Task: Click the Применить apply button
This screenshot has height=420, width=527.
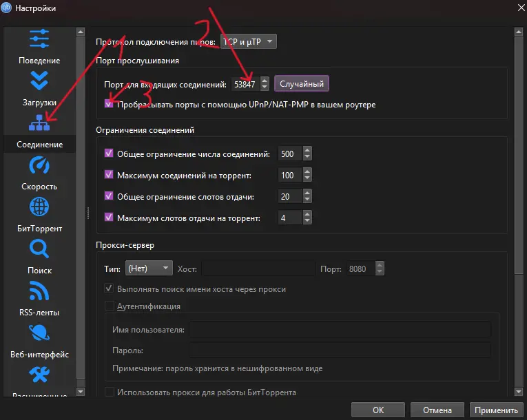Action: (496, 410)
